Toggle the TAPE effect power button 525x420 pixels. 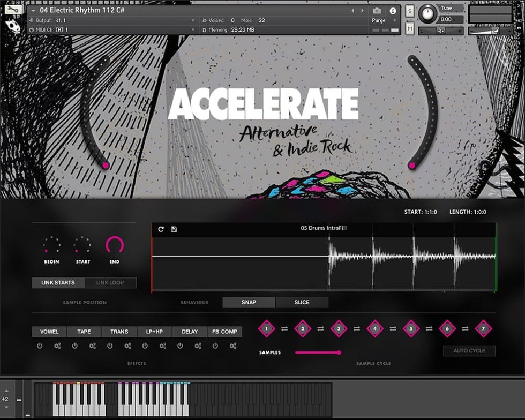75,346
